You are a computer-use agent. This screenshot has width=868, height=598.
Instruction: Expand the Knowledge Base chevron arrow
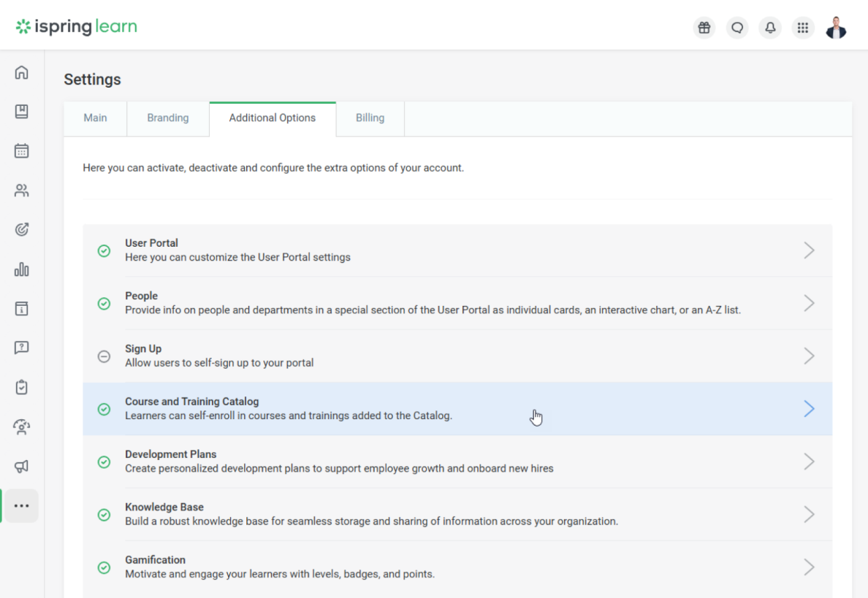(809, 514)
